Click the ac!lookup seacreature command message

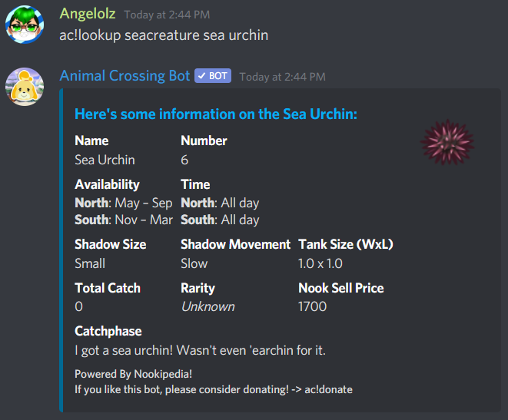[163, 35]
